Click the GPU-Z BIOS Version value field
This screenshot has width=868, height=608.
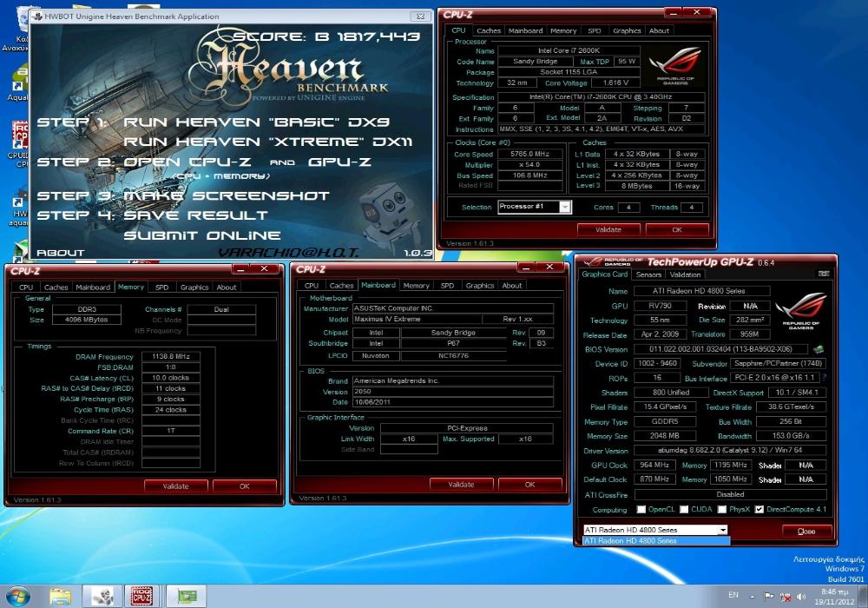click(x=720, y=349)
